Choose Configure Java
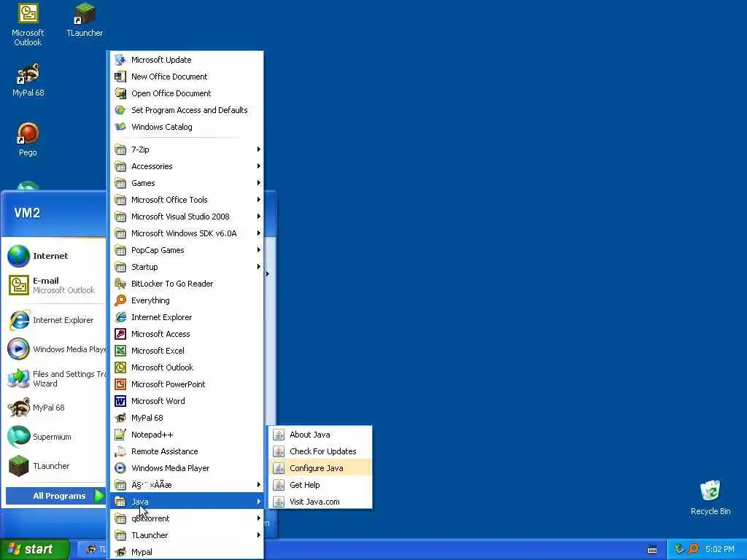The height and width of the screenshot is (560, 747). tap(320, 468)
